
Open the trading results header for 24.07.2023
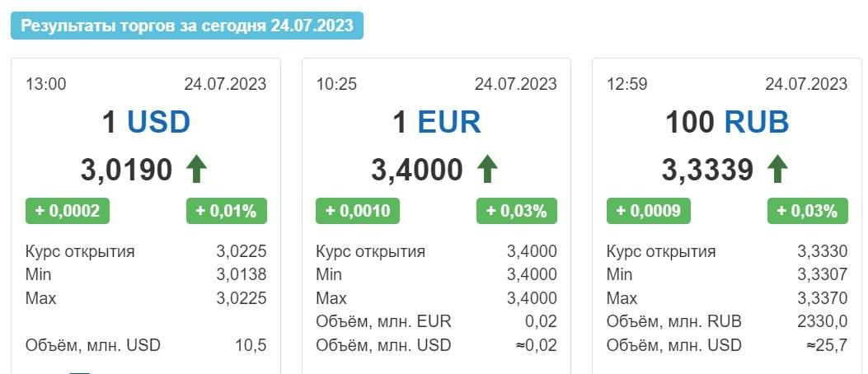(187, 26)
